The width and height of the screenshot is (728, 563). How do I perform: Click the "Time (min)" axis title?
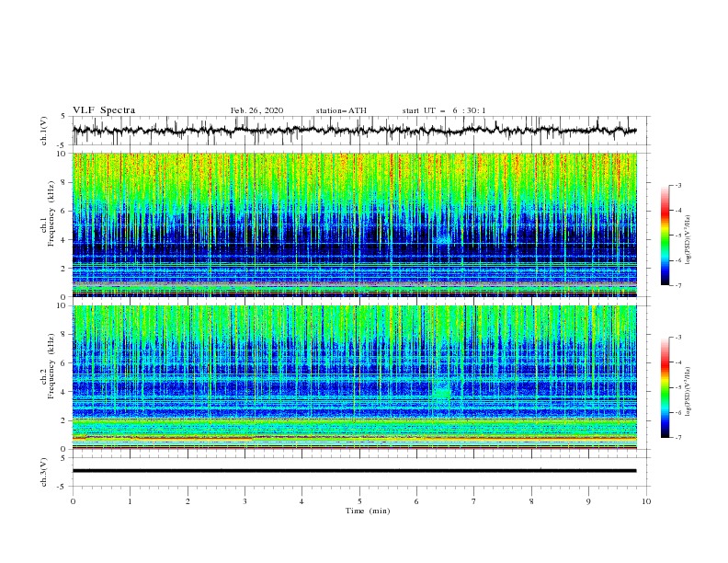point(368,511)
